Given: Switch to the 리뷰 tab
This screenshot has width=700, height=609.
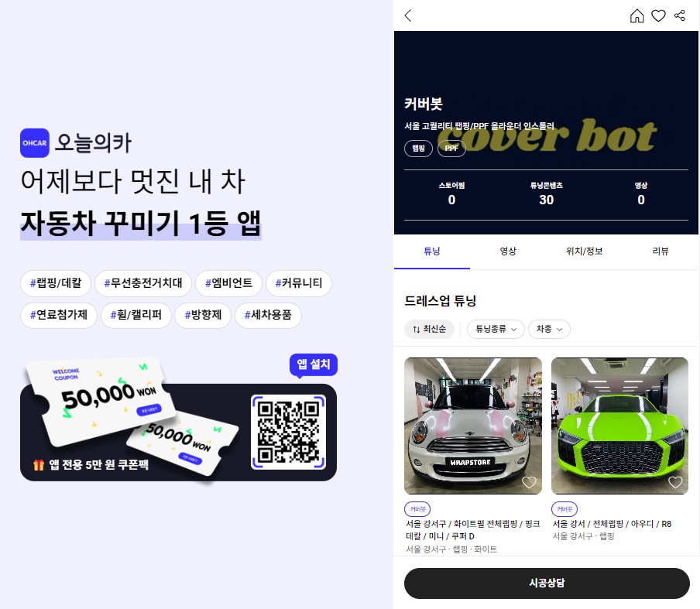Looking at the screenshot, I should [661, 251].
